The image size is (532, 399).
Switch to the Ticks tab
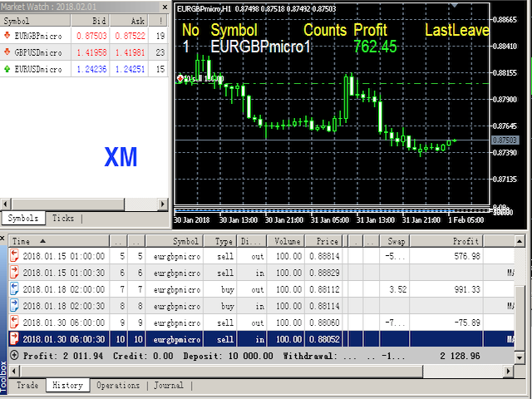63,219
